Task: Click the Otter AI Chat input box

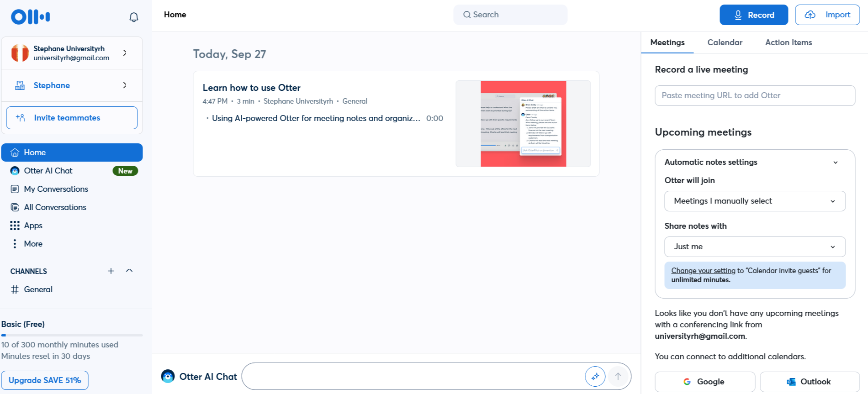Action: tap(413, 377)
